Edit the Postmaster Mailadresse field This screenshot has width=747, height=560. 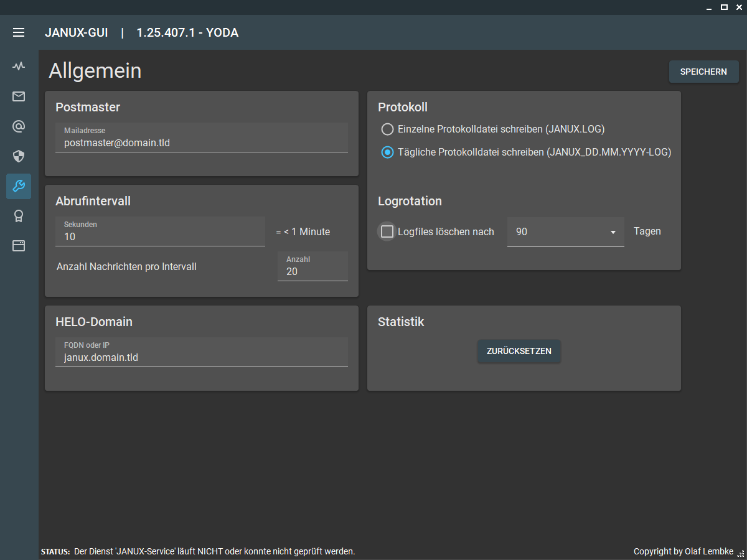coord(202,143)
